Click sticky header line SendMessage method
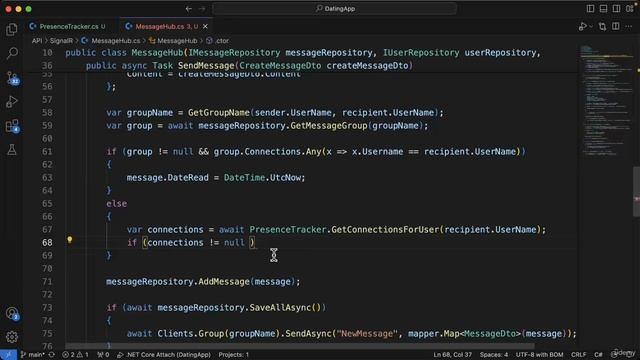Viewport: 640px width, 360px height. point(249,66)
